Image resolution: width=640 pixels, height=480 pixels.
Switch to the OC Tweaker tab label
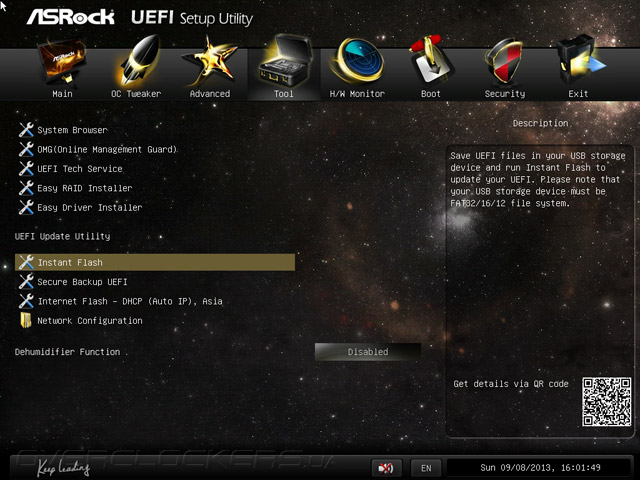coord(136,94)
